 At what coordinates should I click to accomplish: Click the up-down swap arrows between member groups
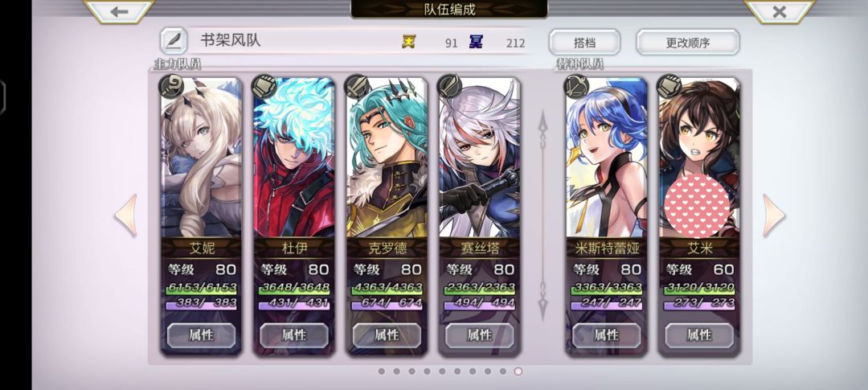coord(542,215)
